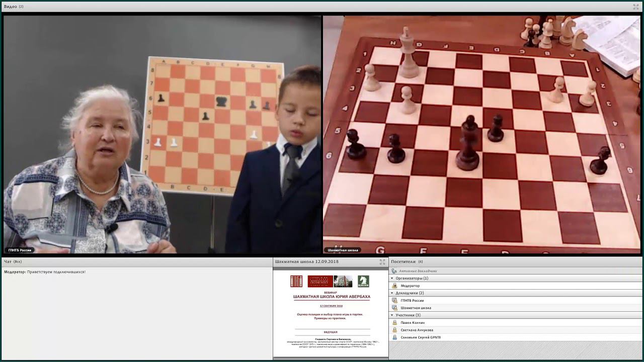Viewport: 644px width, 362px height.
Task: Click the Модератор host icon
Action: [x=394, y=286]
